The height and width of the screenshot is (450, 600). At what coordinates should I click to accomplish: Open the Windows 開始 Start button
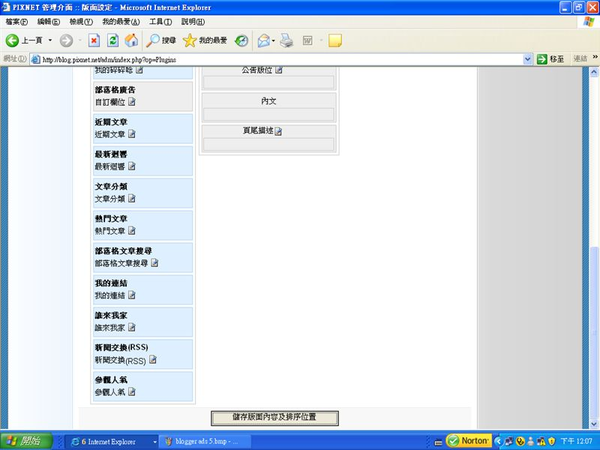(26, 441)
